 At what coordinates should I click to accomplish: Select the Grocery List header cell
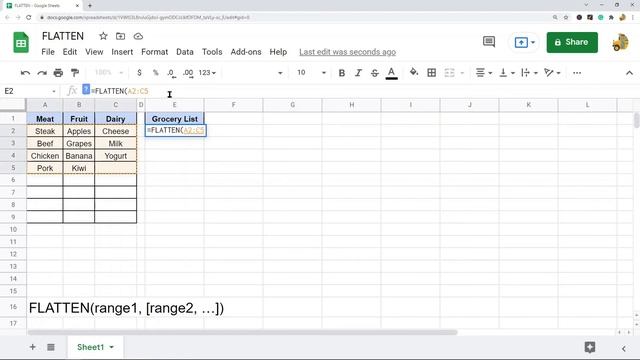[174, 119]
